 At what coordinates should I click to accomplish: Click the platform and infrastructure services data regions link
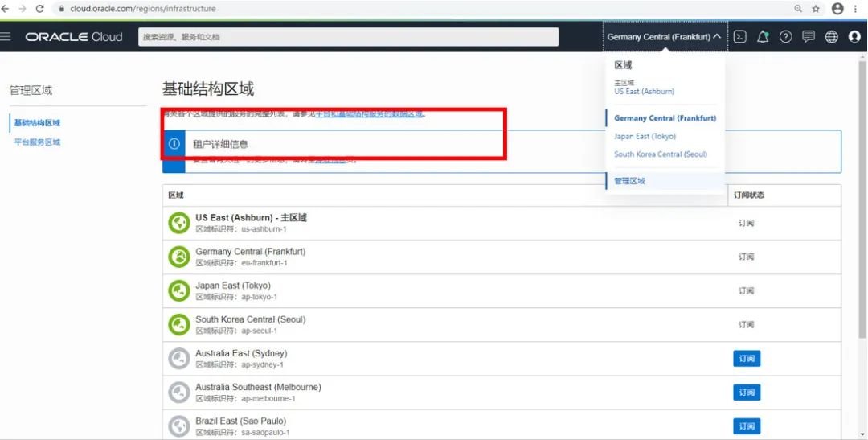point(369,113)
